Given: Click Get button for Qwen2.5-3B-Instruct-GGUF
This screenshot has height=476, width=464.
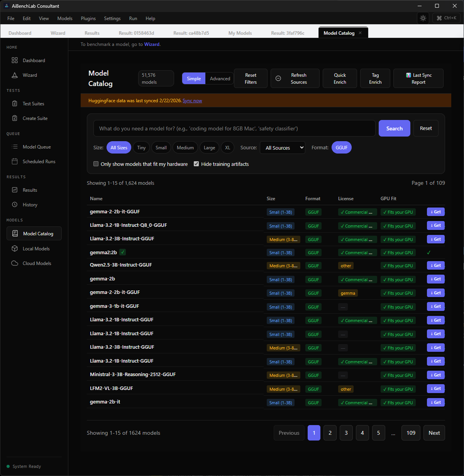Looking at the screenshot, I should click(x=435, y=266).
